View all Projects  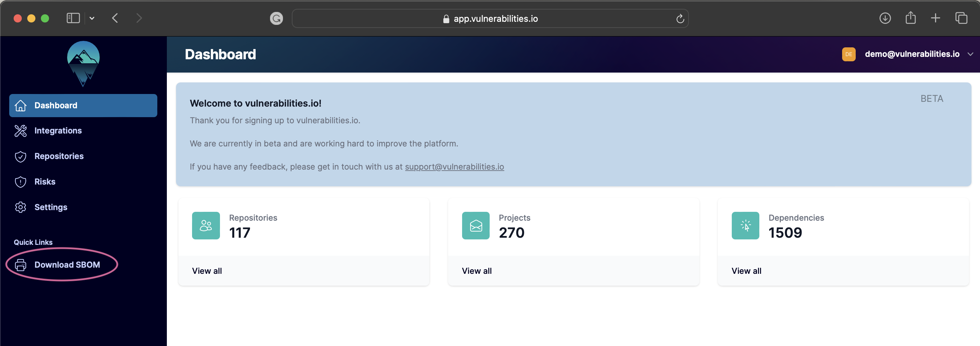coord(477,271)
